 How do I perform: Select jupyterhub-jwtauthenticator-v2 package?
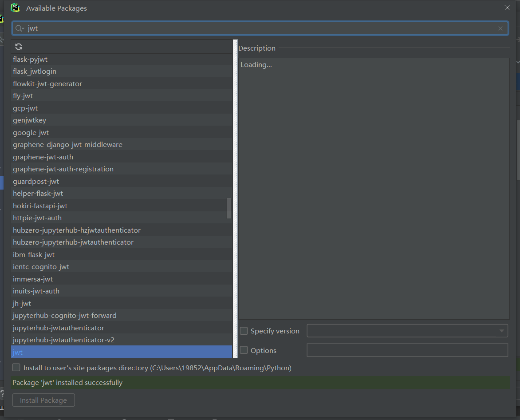pyautogui.click(x=122, y=340)
